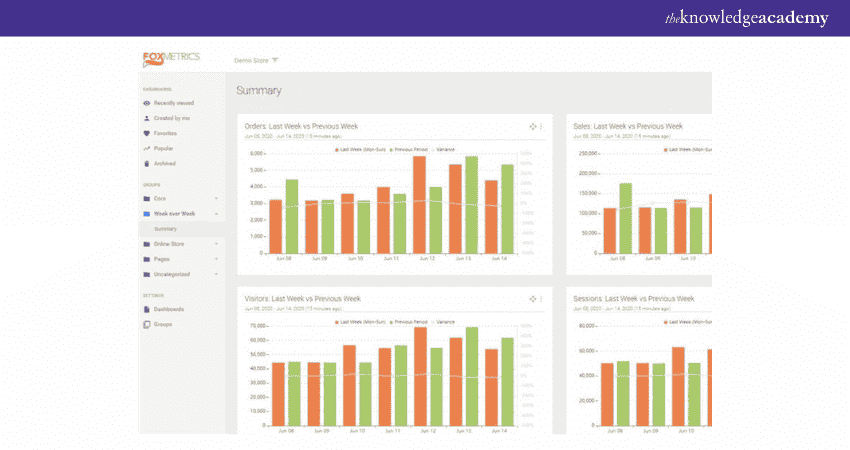This screenshot has width=850, height=450.
Task: Click the Created by me person icon
Action: pos(147,118)
